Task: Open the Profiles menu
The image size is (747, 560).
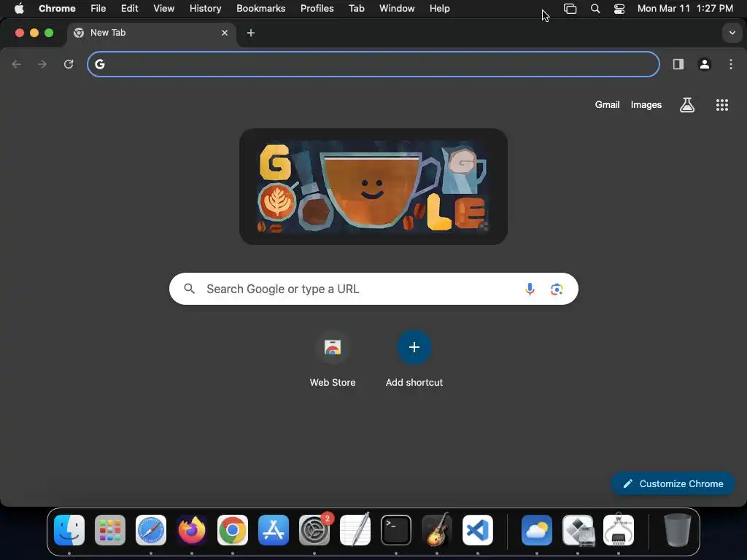Action: pyautogui.click(x=317, y=9)
